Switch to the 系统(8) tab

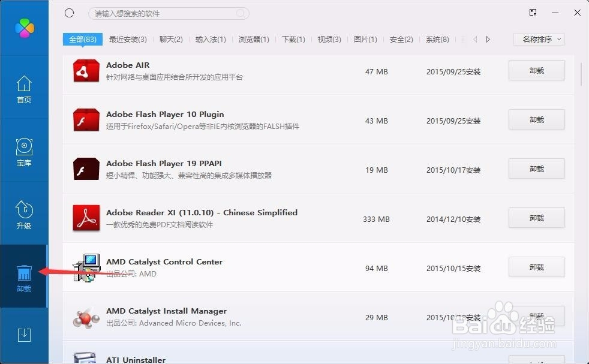click(437, 40)
